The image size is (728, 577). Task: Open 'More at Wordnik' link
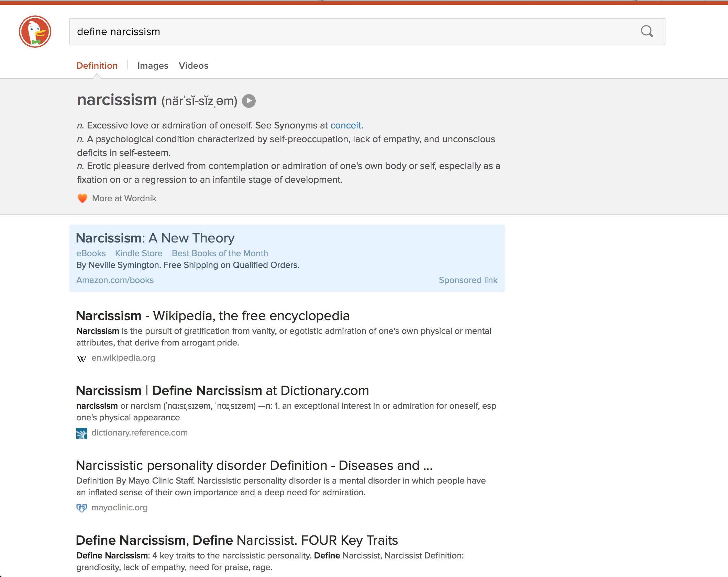pyautogui.click(x=124, y=198)
